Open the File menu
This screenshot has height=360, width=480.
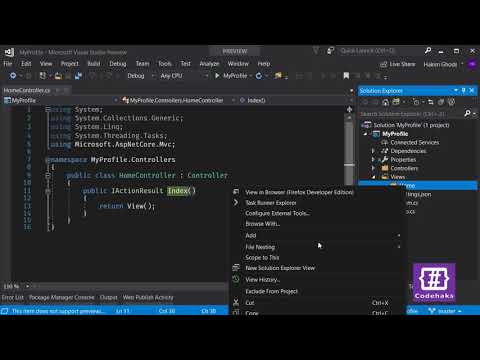point(8,64)
